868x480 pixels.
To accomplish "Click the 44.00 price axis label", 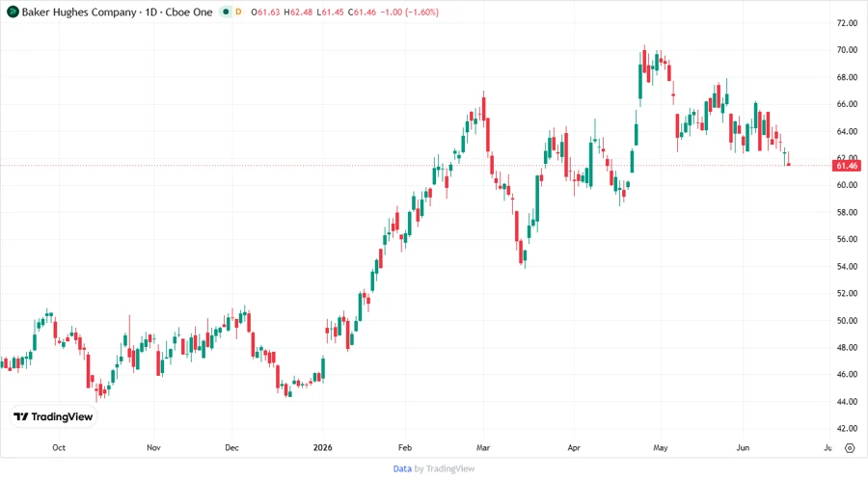I will [847, 401].
